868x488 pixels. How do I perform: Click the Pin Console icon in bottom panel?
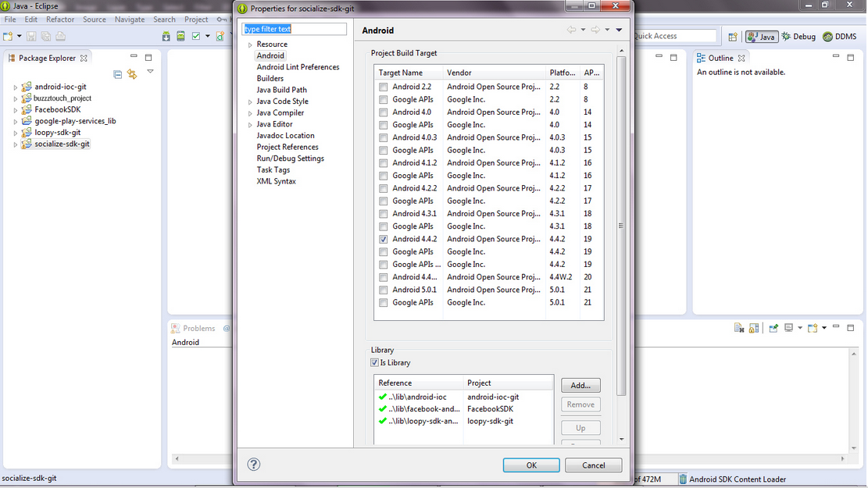click(773, 328)
